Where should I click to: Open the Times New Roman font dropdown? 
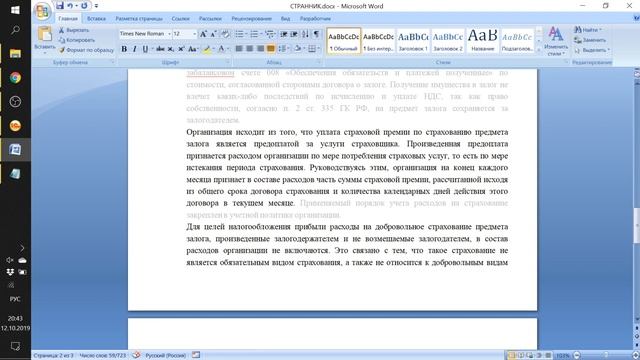point(169,34)
